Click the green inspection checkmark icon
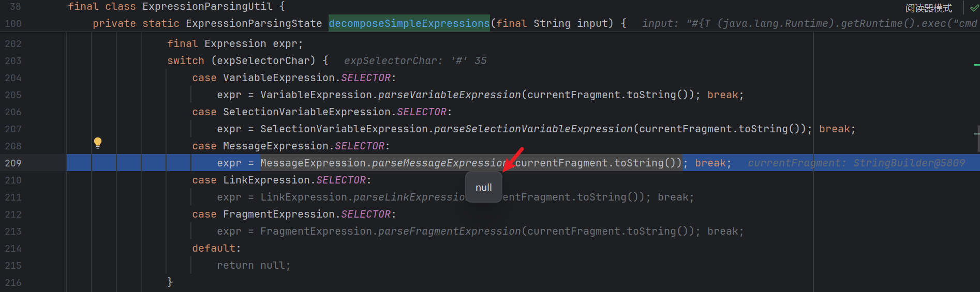The height and width of the screenshot is (292, 980). (x=974, y=8)
